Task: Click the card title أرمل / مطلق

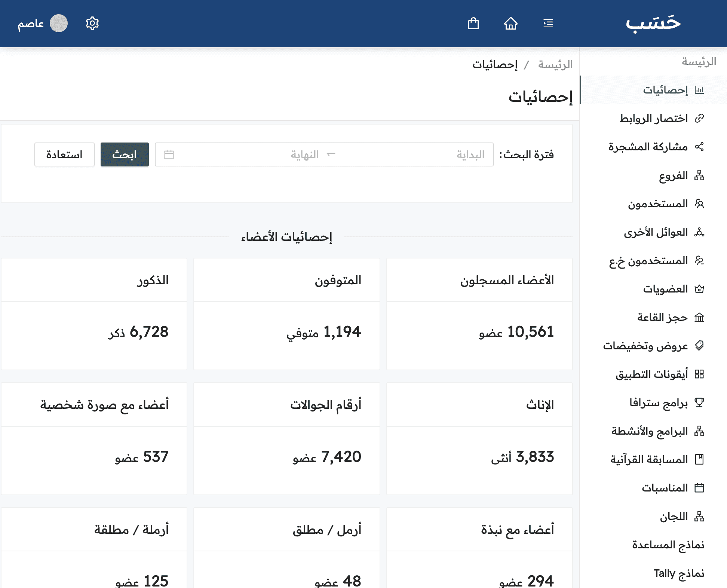Action: 327,530
